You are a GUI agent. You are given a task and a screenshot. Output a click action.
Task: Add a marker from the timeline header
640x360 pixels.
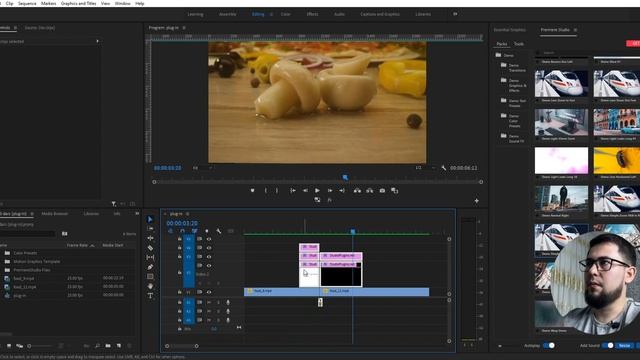click(x=207, y=231)
